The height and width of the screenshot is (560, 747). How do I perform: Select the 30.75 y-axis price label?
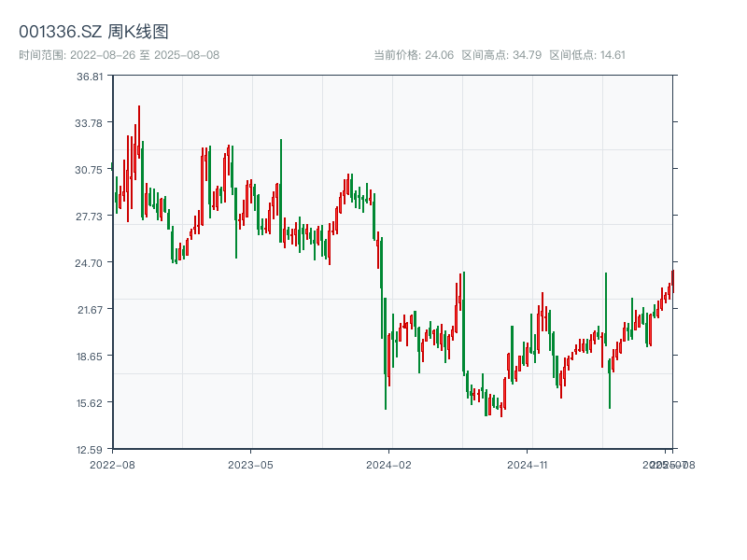[90, 170]
